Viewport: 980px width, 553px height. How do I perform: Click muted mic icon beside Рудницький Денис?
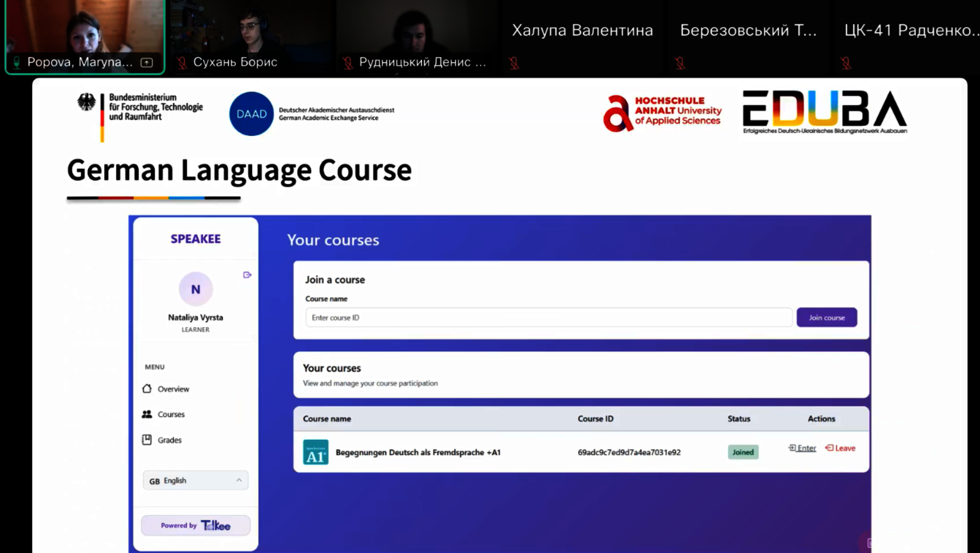coord(348,63)
